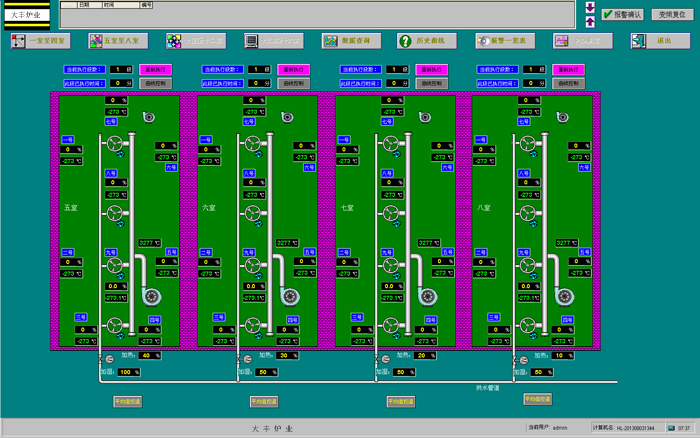Click the yellow-text button below room 五室
700x438 pixels.
[x=128, y=401]
